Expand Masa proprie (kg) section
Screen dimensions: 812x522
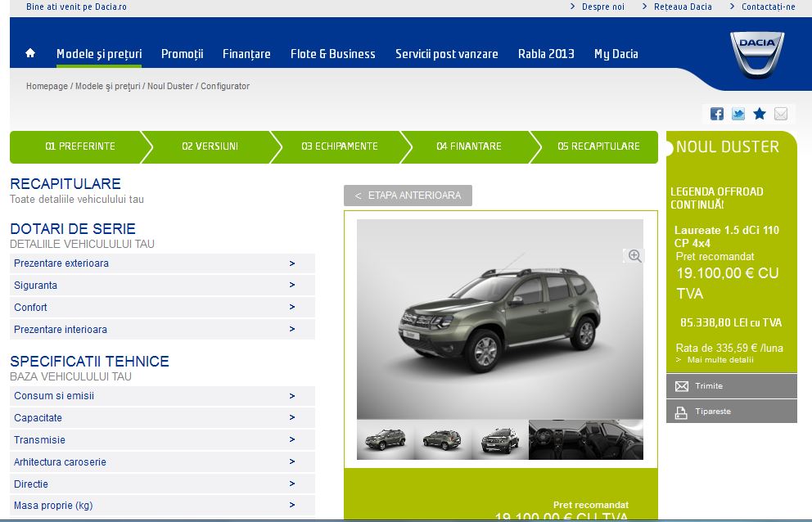(162, 506)
